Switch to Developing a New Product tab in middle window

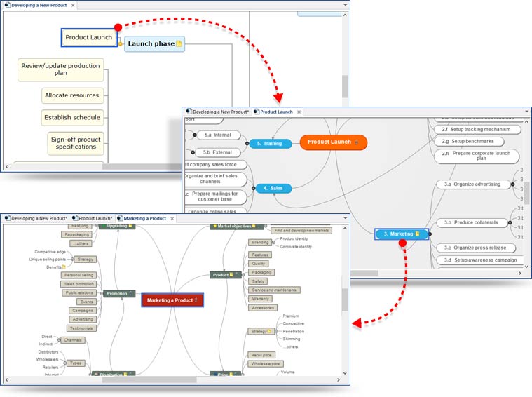[217, 112]
